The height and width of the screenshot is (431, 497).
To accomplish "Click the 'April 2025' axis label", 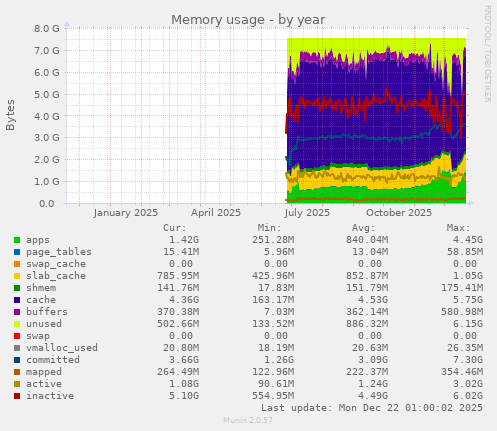I will [x=216, y=213].
